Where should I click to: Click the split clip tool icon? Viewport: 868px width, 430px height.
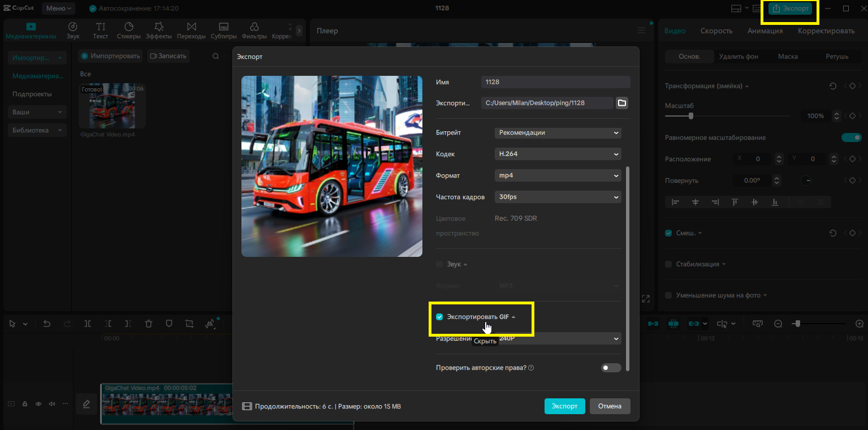88,324
